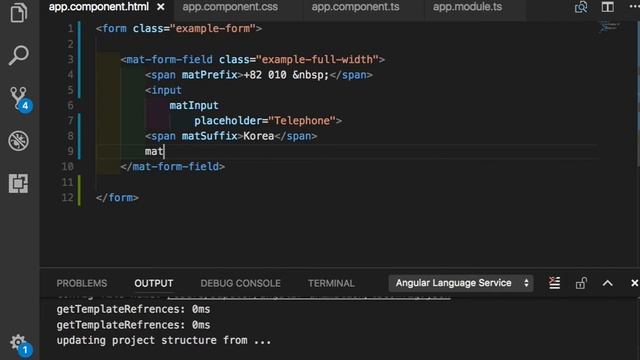The width and height of the screenshot is (640, 360).
Task: Close the app.component.html tab
Action: click(161, 7)
